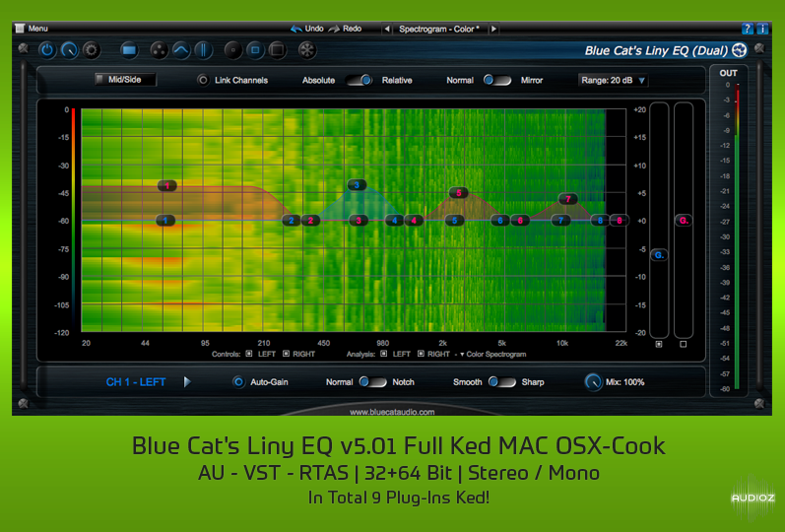Expand the CH 1 - LEFT channel selector

[x=187, y=382]
